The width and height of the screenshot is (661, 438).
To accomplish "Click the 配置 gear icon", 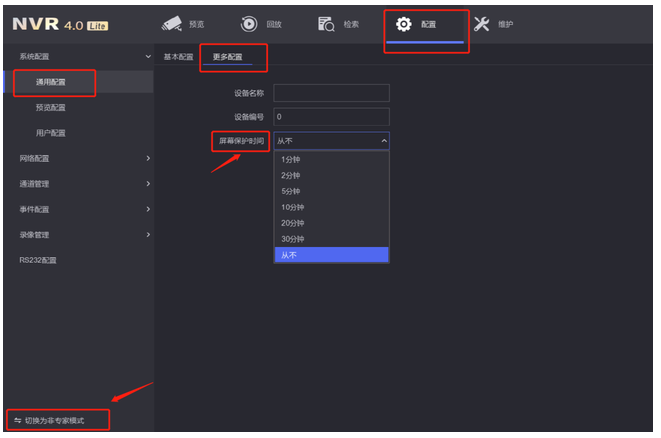I will [404, 24].
